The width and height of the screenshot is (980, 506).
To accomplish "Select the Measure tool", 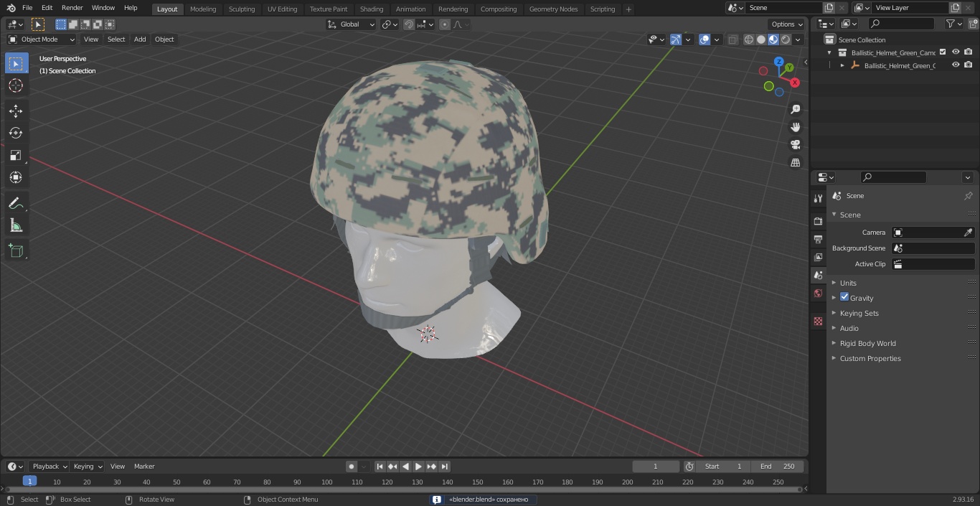I will 16,225.
